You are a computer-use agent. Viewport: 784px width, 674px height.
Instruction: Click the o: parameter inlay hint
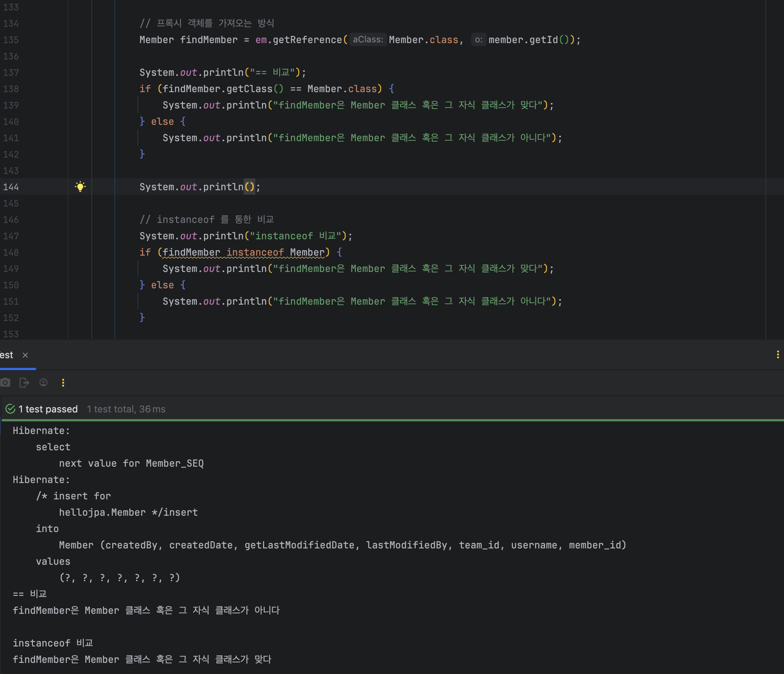[x=479, y=39]
